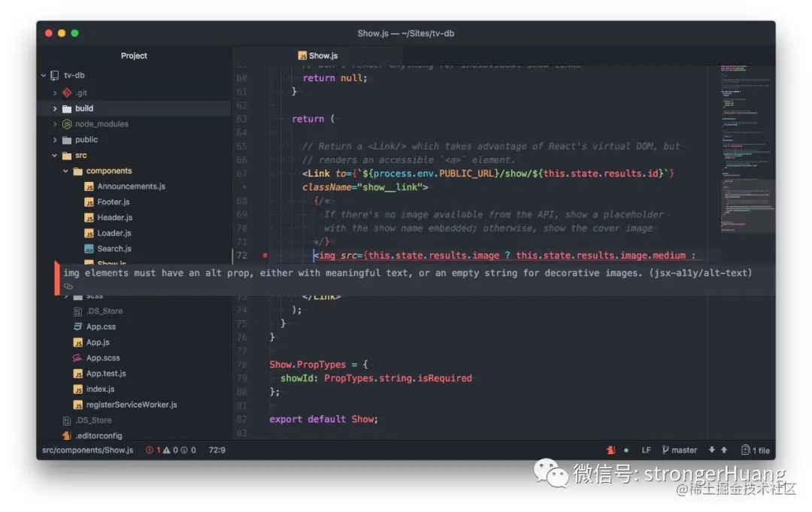
Task: Open Header.js from components
Action: [114, 217]
